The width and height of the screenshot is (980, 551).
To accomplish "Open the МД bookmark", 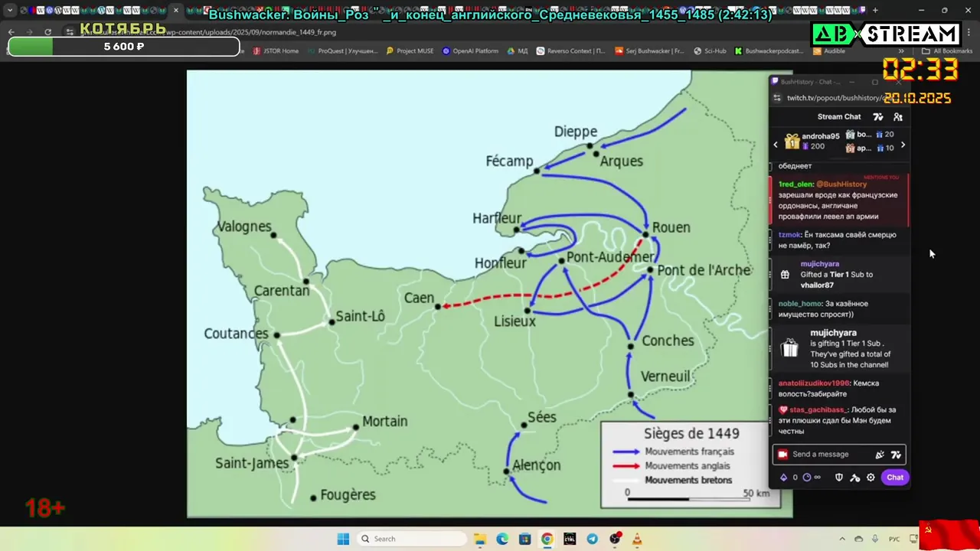I will coord(518,51).
